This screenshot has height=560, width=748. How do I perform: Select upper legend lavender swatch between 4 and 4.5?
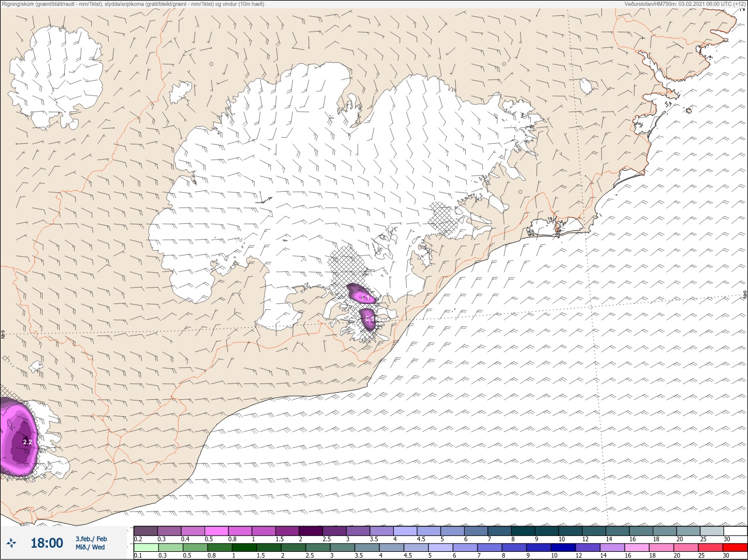coord(406,531)
